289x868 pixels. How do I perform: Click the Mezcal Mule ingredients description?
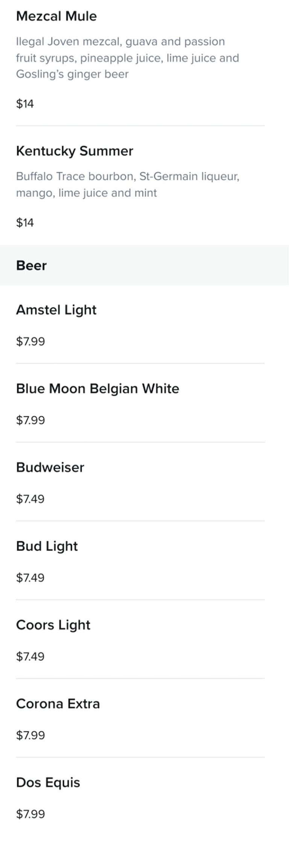click(x=127, y=58)
